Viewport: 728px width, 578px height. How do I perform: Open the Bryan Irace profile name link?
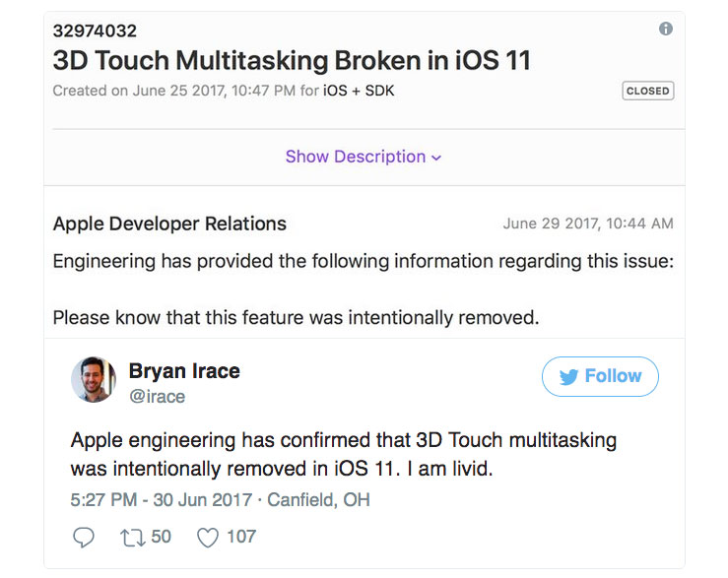tap(184, 371)
